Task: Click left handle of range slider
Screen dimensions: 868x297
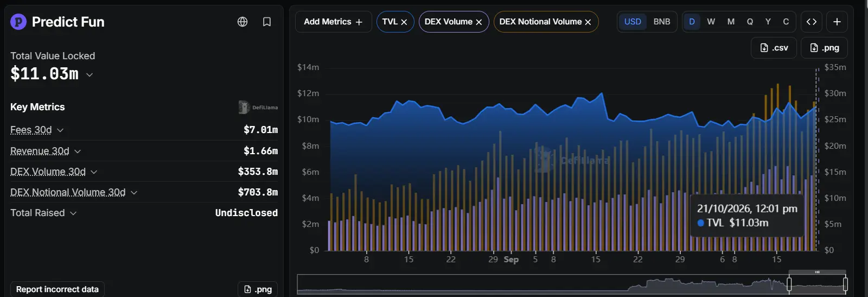Action: coord(789,283)
